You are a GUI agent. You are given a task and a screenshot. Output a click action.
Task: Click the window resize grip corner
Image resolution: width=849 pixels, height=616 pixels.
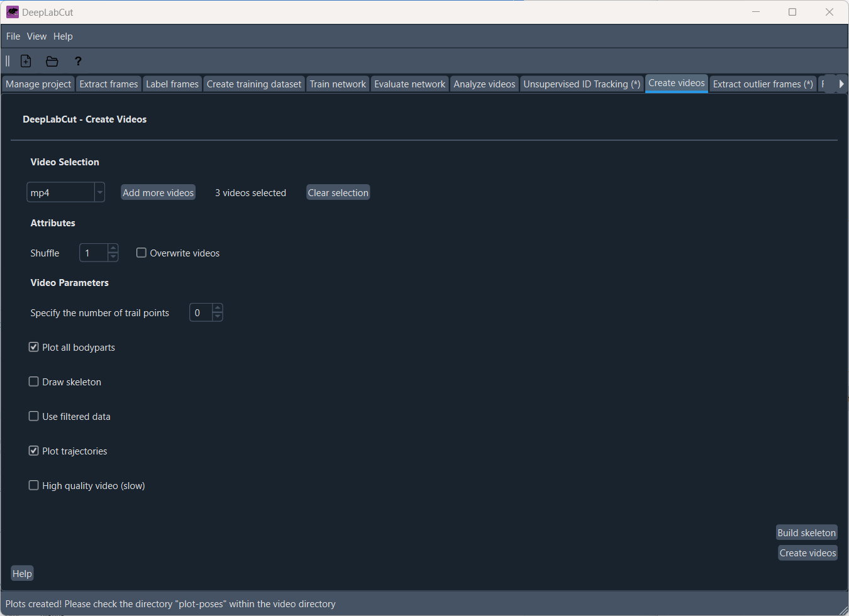coord(843,610)
